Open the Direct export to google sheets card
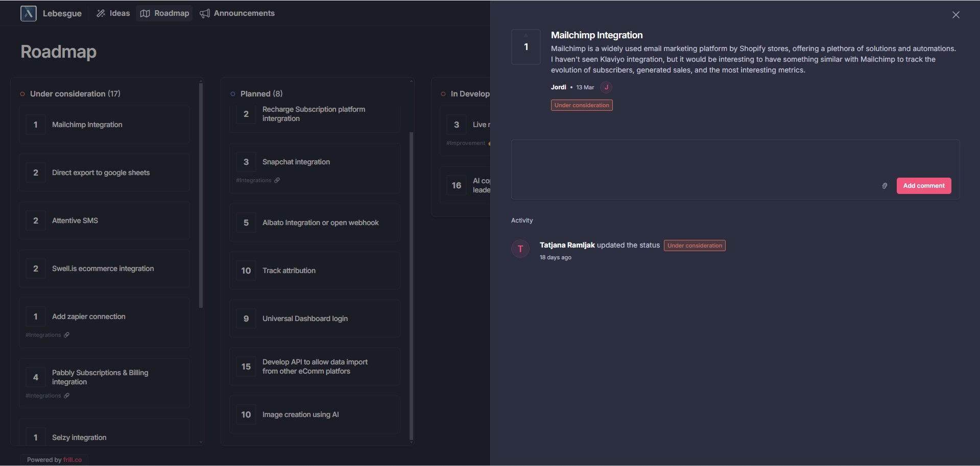Image resolution: width=980 pixels, height=466 pixels. 105,173
